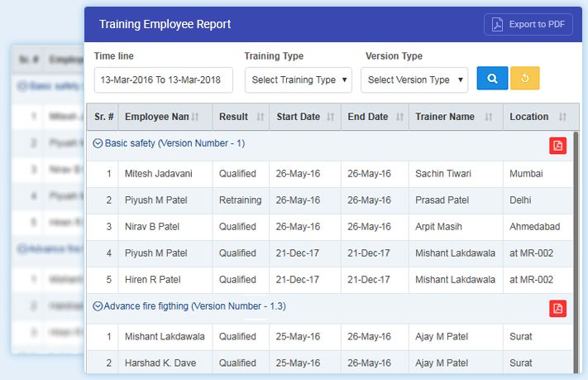Click trainer Prasad Patel cell
Viewport: 588px width, 380px height.
(456, 200)
